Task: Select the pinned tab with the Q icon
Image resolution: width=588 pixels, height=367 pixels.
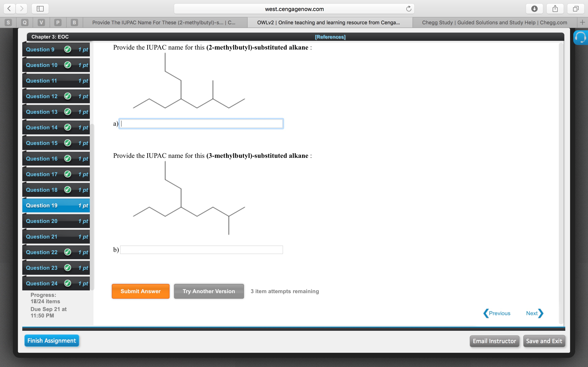Action: (24, 22)
